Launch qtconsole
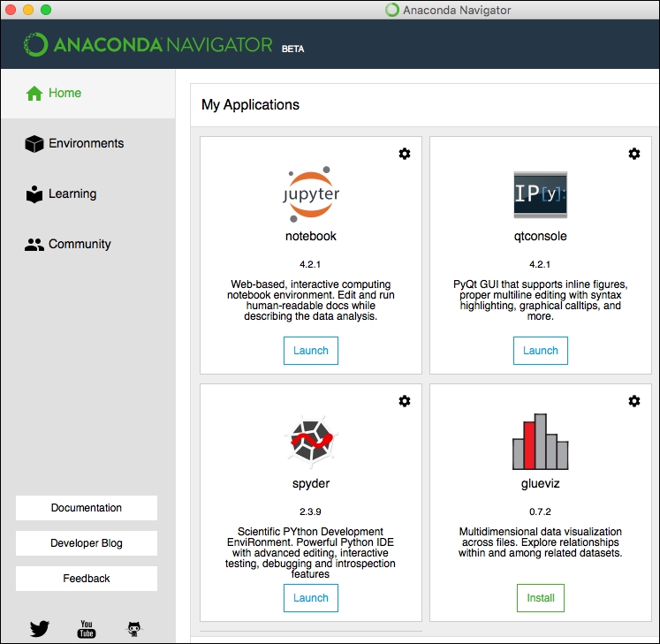 [541, 351]
